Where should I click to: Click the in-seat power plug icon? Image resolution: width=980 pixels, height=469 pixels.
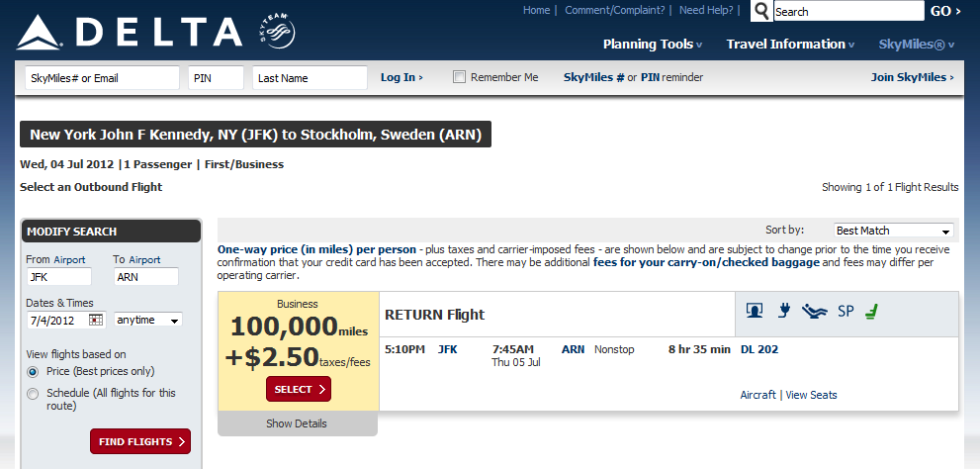point(783,312)
